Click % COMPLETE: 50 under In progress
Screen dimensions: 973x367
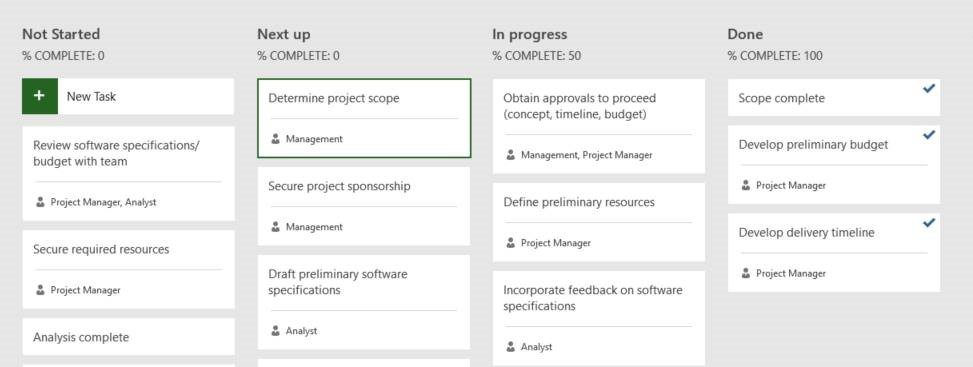pyautogui.click(x=537, y=56)
